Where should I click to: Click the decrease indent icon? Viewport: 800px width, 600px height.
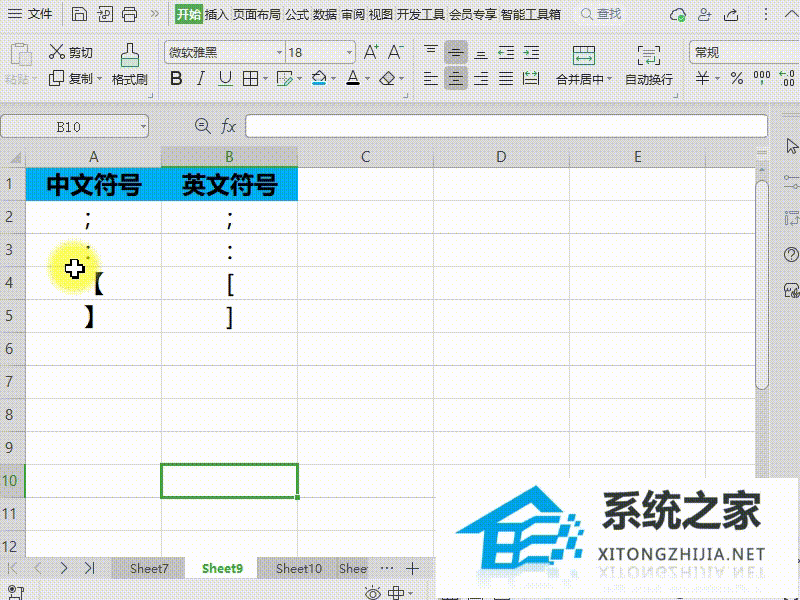tap(506, 52)
